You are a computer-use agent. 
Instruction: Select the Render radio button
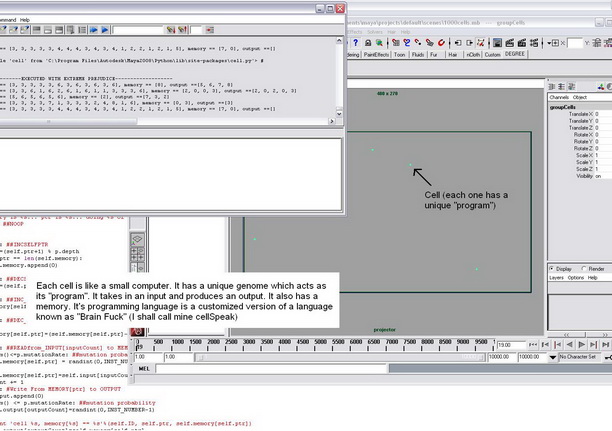[584, 269]
